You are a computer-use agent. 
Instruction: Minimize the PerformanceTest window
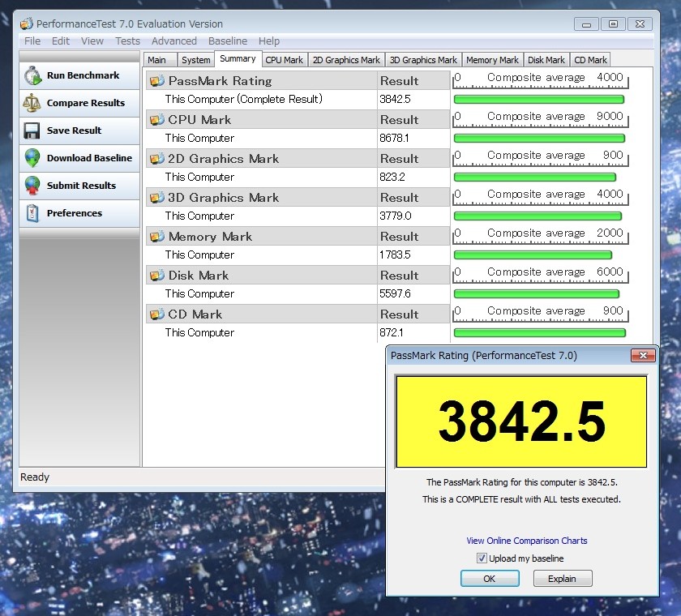pyautogui.click(x=586, y=24)
